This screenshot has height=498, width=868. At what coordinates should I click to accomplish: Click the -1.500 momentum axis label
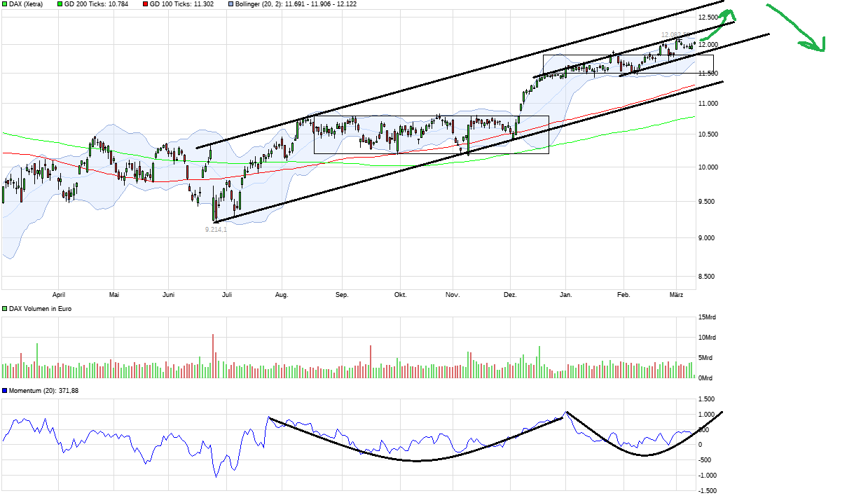tap(708, 492)
